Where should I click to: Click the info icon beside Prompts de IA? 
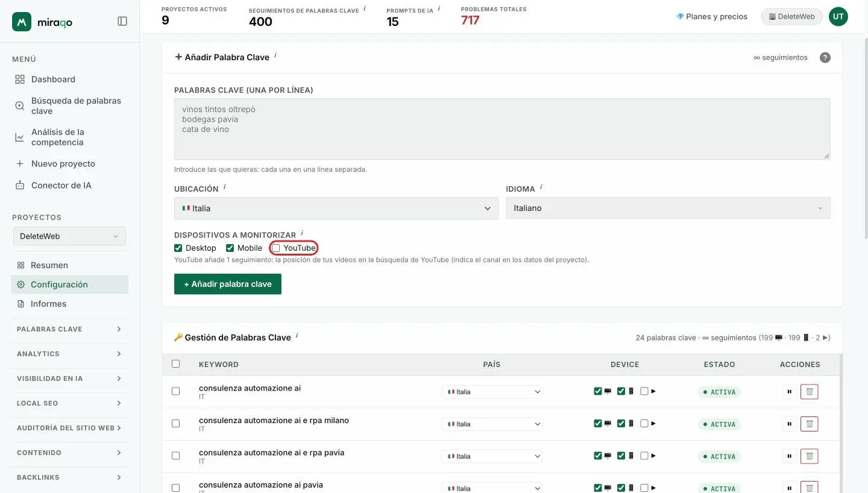(439, 8)
